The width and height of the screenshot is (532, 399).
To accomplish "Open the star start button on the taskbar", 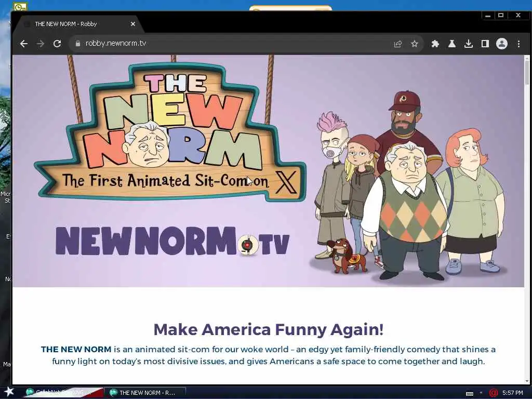I will 9,392.
